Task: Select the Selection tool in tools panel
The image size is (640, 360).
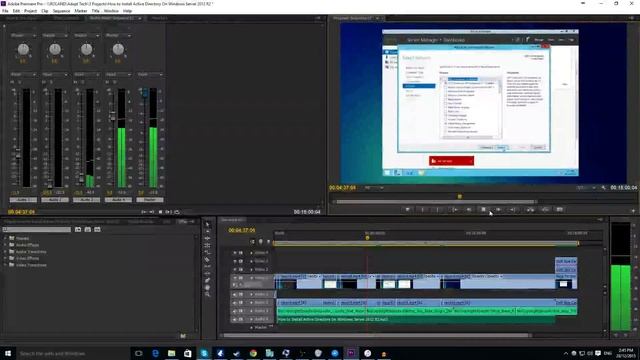Action: click(x=207, y=224)
